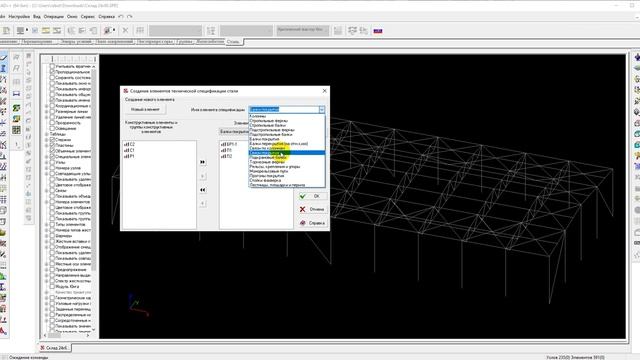Select Связи покрытия highlighted list option
This screenshot has height=360, width=640.
tap(287, 153)
